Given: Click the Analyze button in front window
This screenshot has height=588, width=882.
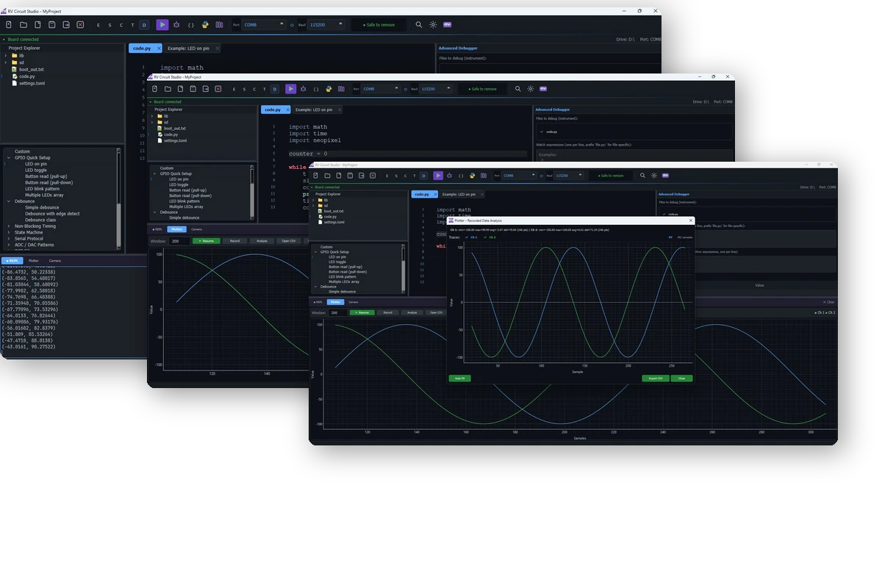Looking at the screenshot, I should point(412,312).
